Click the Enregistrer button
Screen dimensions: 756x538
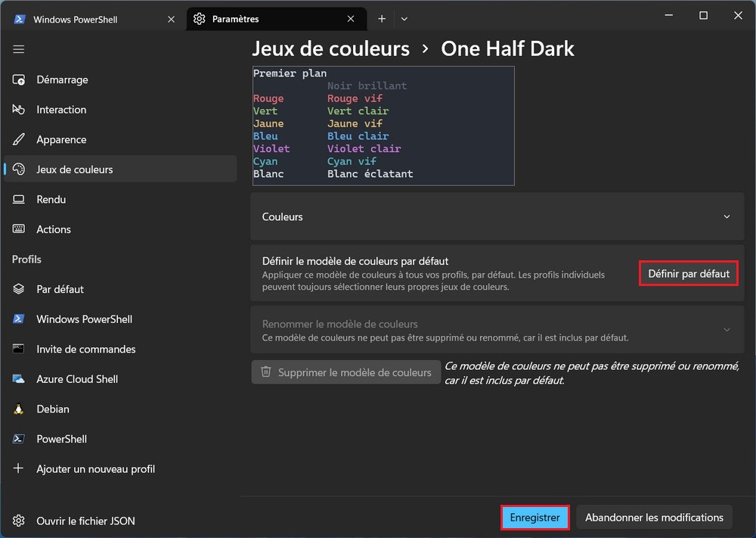pyautogui.click(x=534, y=518)
